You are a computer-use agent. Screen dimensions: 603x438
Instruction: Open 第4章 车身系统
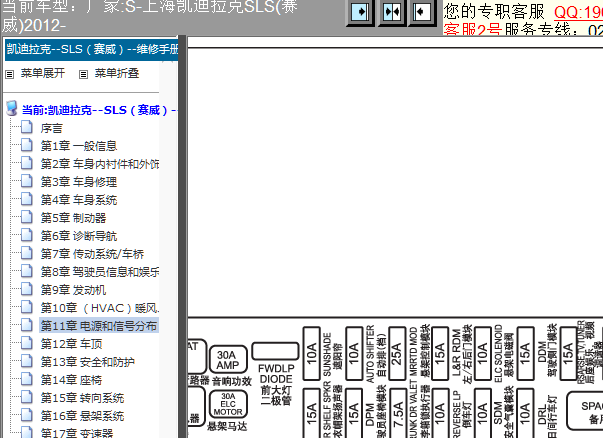tap(79, 200)
